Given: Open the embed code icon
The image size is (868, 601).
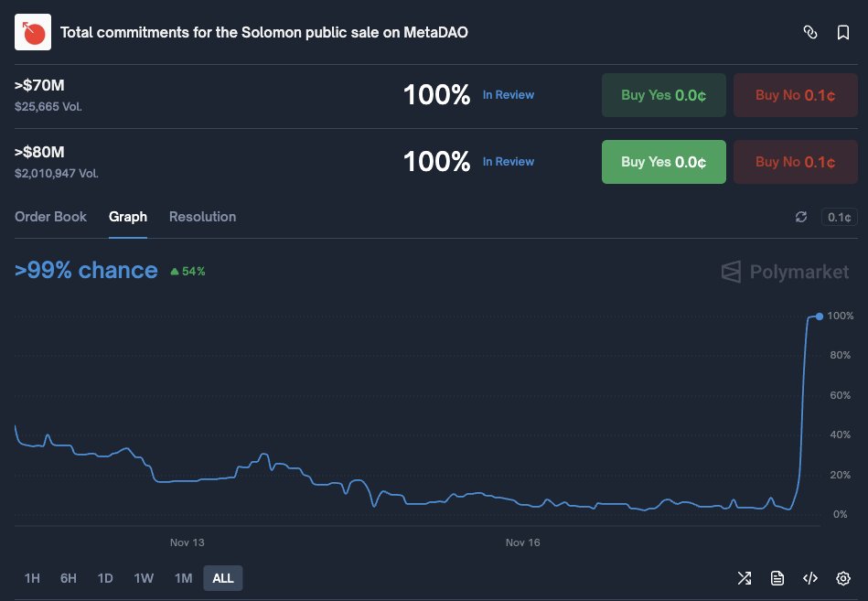Looking at the screenshot, I should point(809,578).
